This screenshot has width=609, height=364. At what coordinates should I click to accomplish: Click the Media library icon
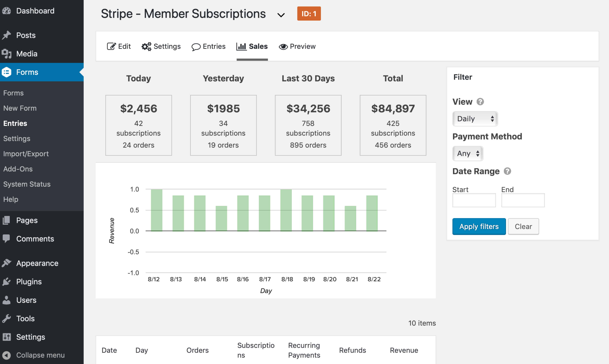(7, 54)
